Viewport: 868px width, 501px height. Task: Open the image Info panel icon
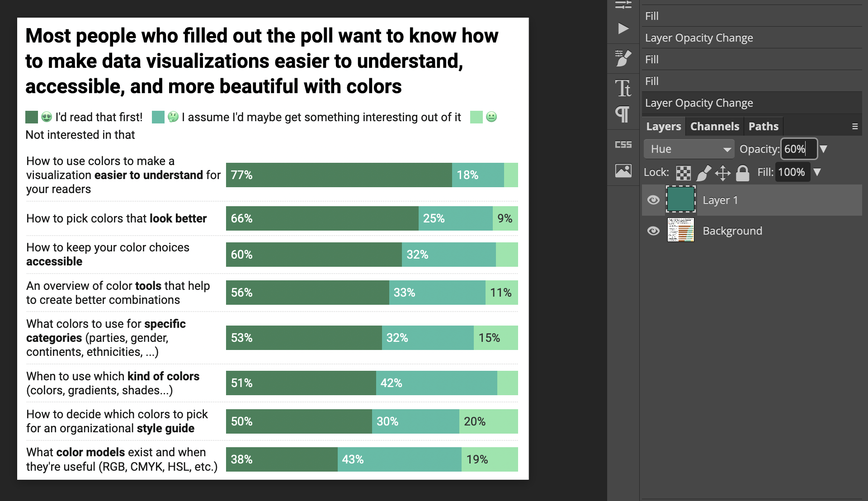pyautogui.click(x=623, y=171)
